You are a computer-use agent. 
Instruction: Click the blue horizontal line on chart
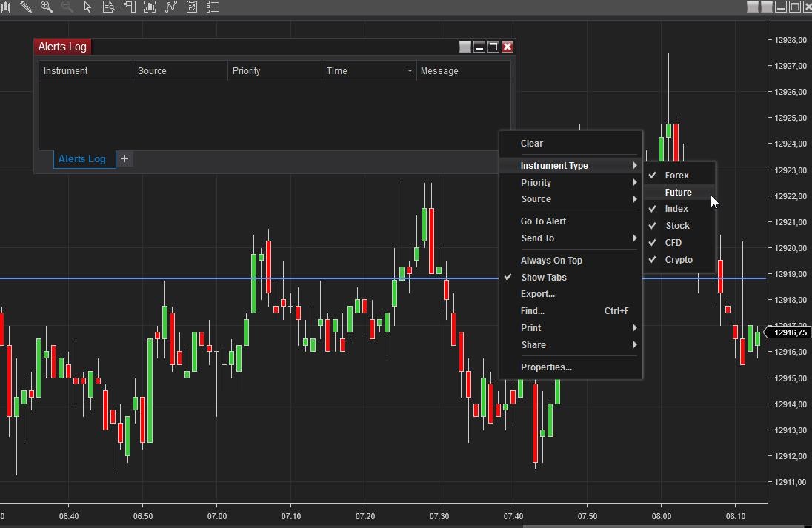(249, 278)
